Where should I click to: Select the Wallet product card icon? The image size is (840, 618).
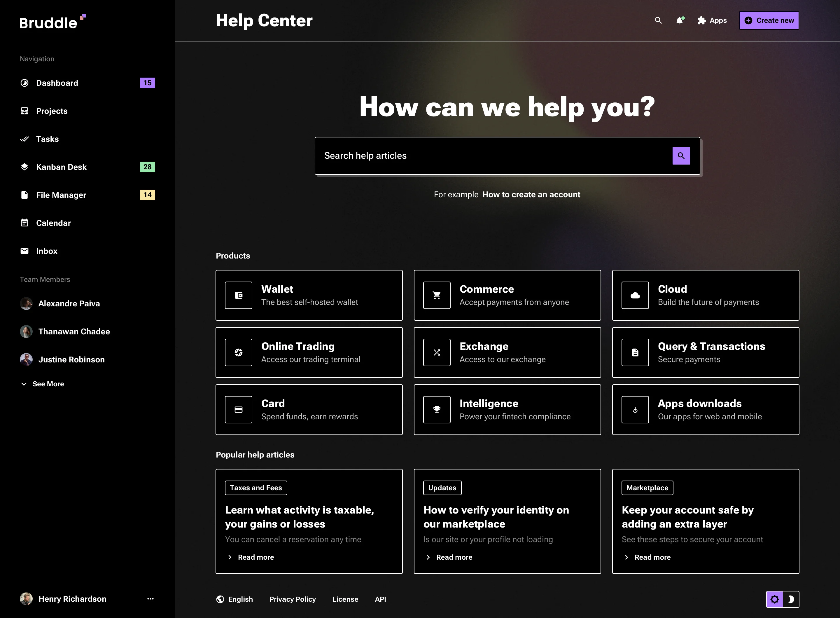[239, 295]
